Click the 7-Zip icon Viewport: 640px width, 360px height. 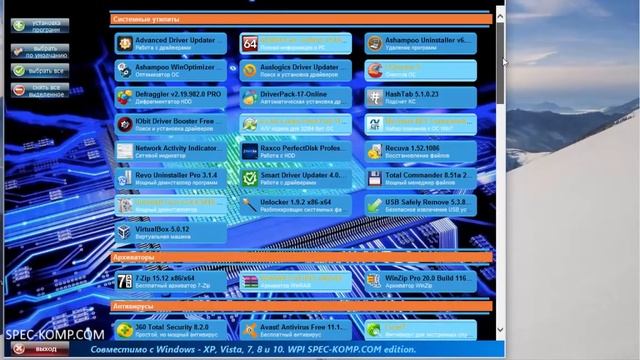point(125,281)
